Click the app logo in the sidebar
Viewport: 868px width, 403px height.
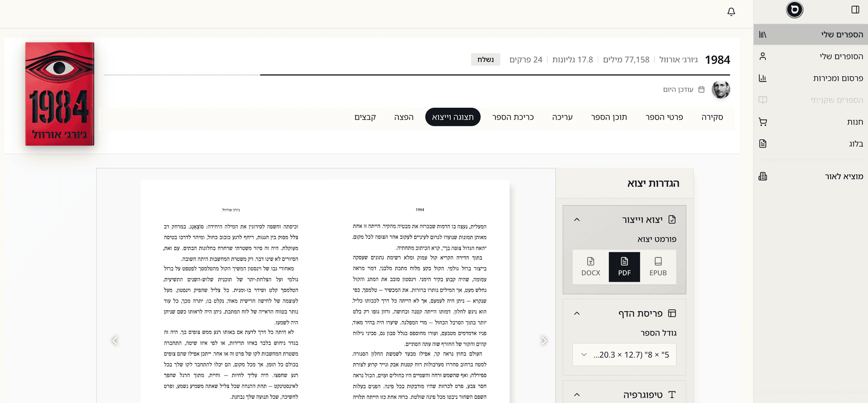(794, 9)
